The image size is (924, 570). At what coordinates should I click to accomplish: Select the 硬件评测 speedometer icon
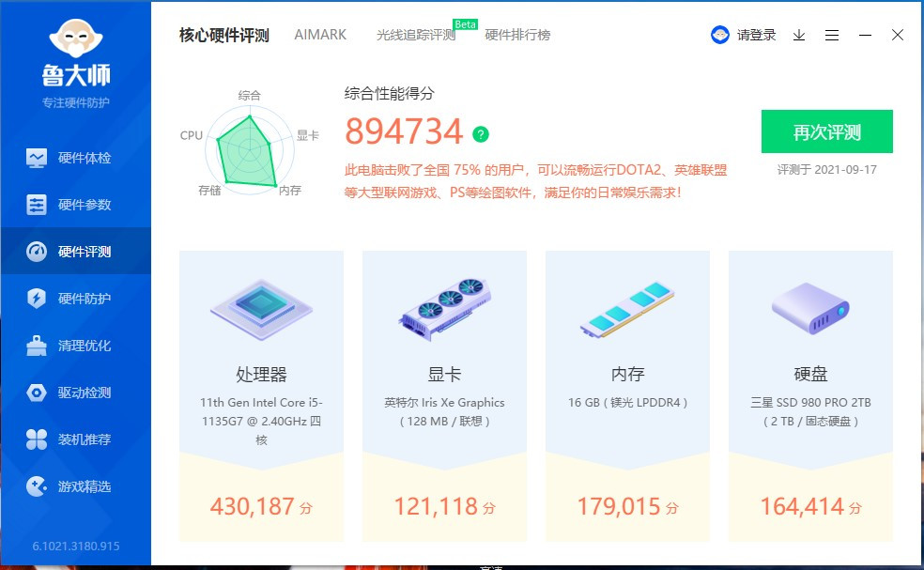click(x=37, y=252)
